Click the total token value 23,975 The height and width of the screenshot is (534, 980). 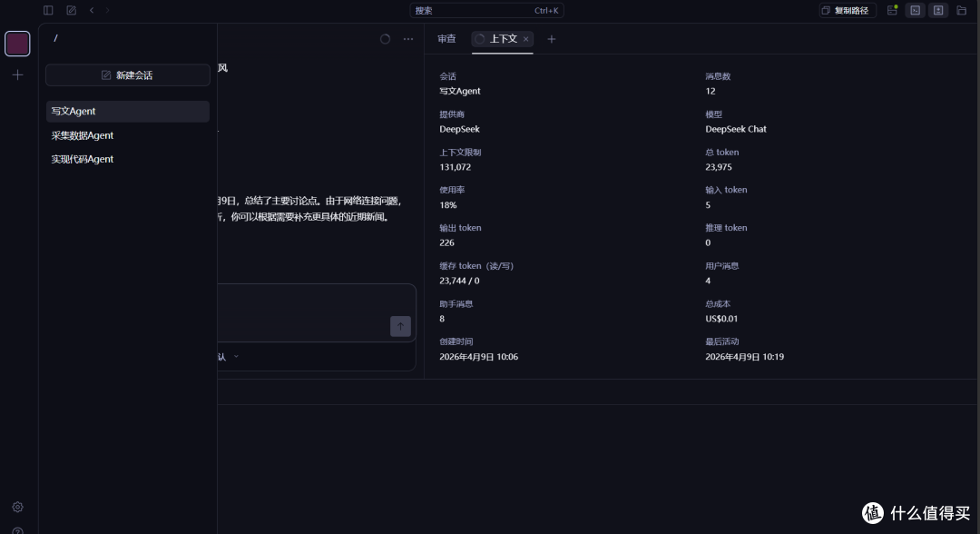click(718, 167)
